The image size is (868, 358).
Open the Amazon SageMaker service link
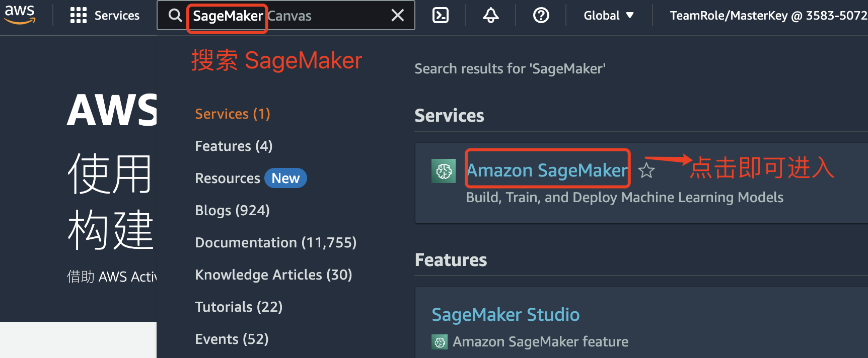click(547, 170)
